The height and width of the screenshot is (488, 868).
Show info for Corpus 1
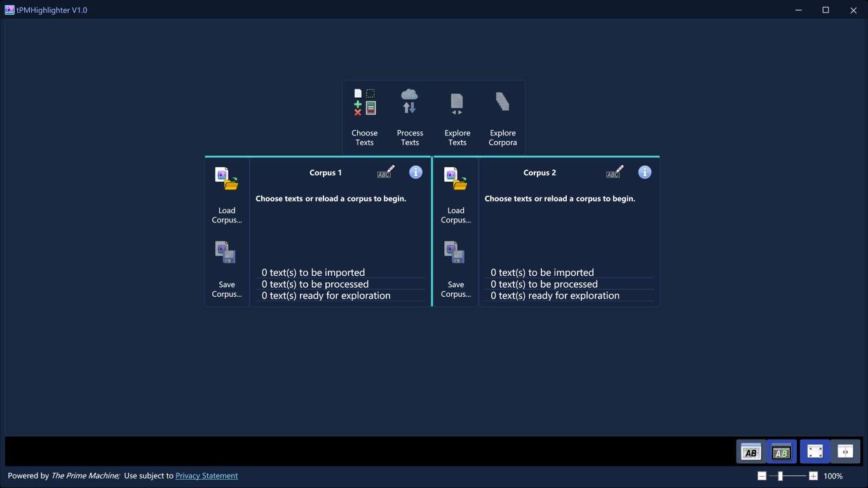416,172
